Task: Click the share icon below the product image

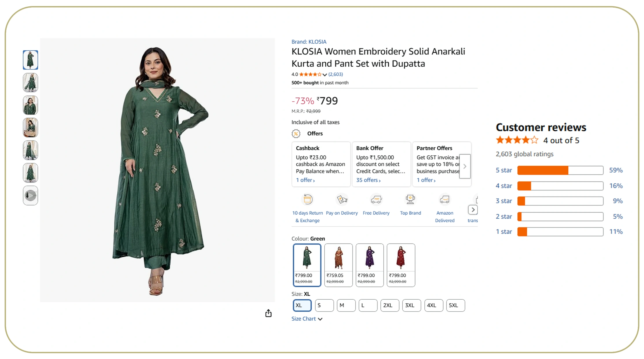Action: click(x=268, y=313)
